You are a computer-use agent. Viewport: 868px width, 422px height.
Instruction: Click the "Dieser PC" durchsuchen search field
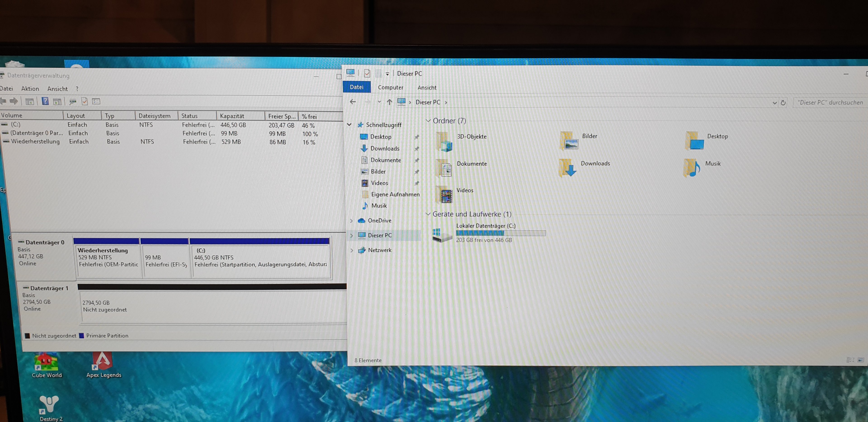[830, 102]
